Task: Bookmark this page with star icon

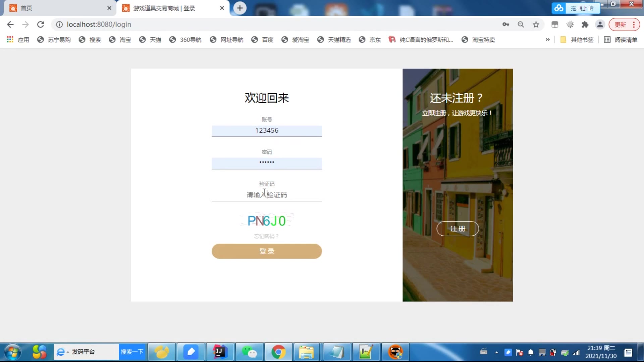Action: [536, 24]
